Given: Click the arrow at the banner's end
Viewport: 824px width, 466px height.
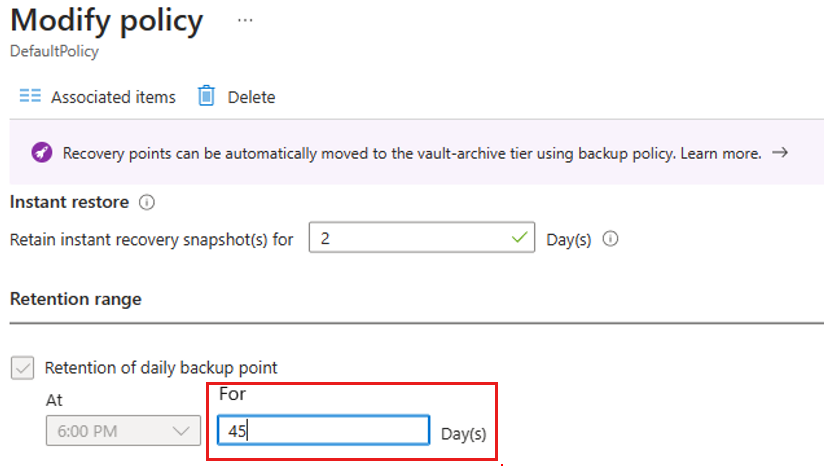Looking at the screenshot, I should point(780,153).
